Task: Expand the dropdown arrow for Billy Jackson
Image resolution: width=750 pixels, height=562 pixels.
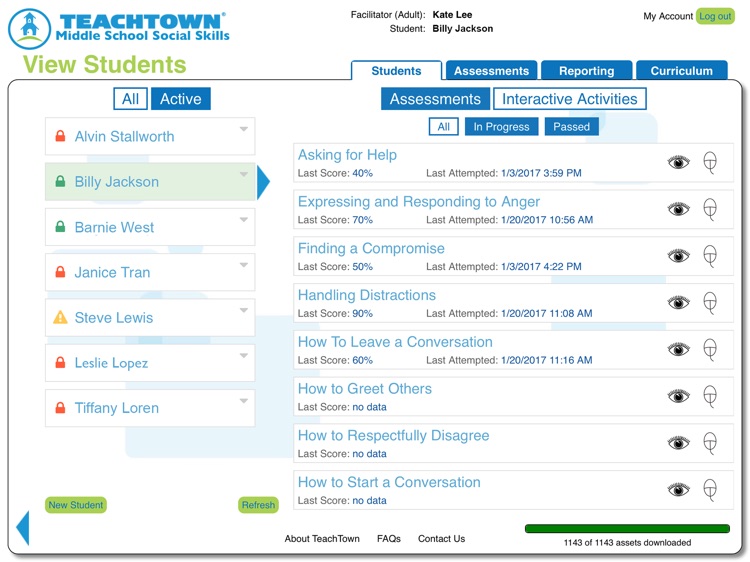Action: click(x=244, y=175)
